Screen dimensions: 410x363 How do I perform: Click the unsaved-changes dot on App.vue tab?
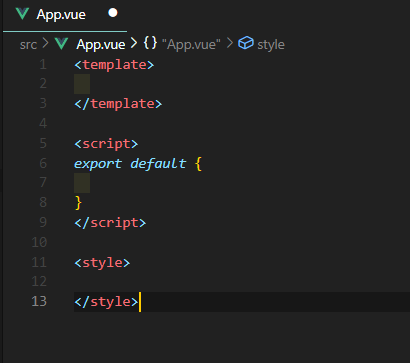(113, 13)
